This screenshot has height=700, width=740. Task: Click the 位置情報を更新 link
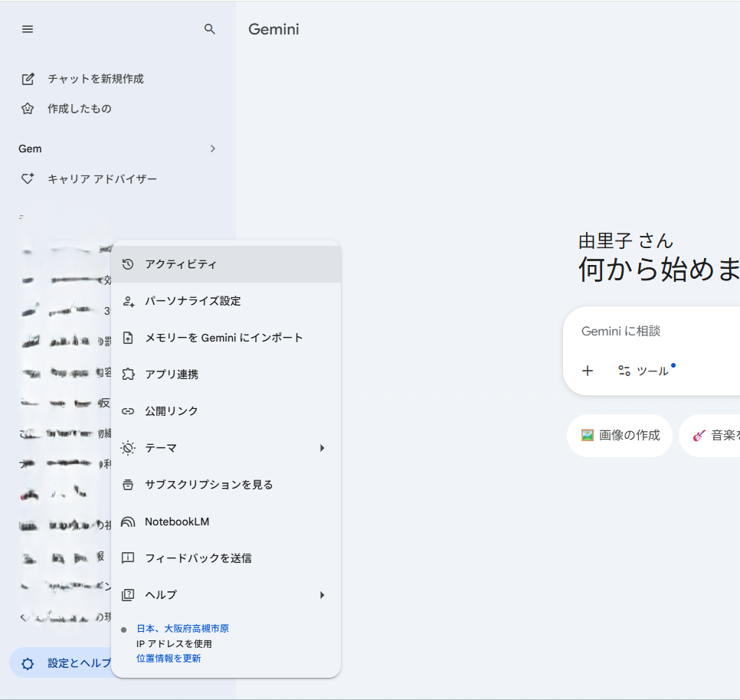point(169,659)
